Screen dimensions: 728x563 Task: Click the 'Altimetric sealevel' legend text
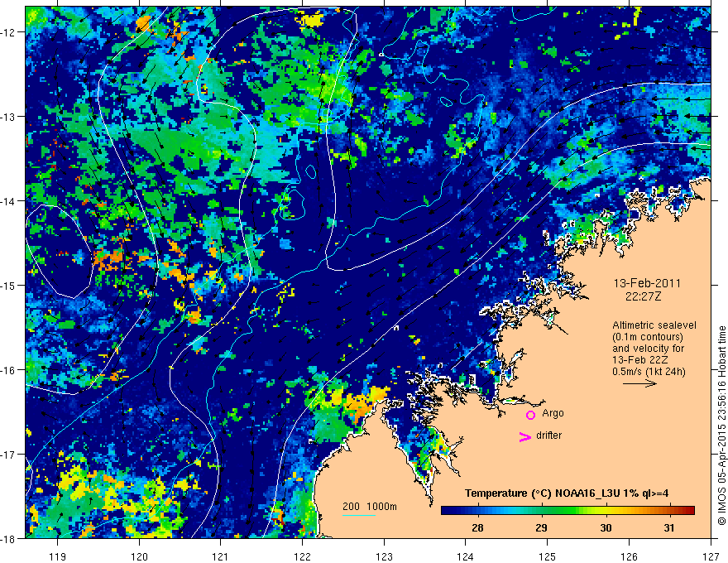[654, 325]
